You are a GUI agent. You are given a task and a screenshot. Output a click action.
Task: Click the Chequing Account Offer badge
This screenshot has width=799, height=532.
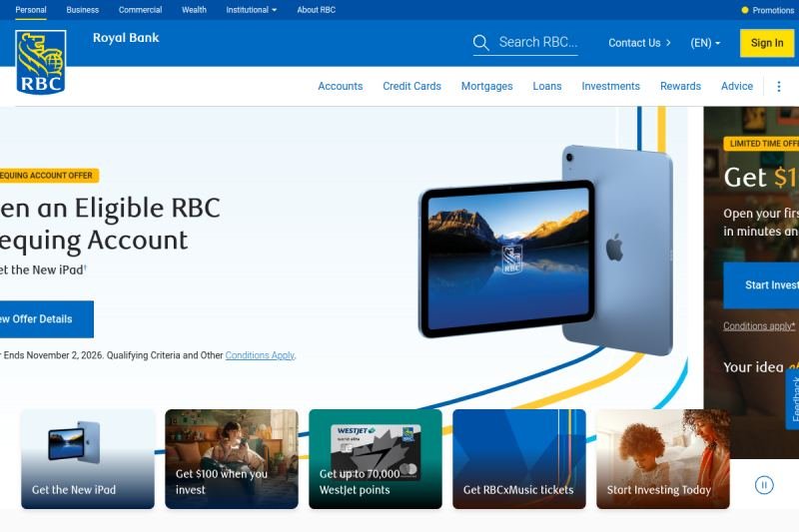49,175
